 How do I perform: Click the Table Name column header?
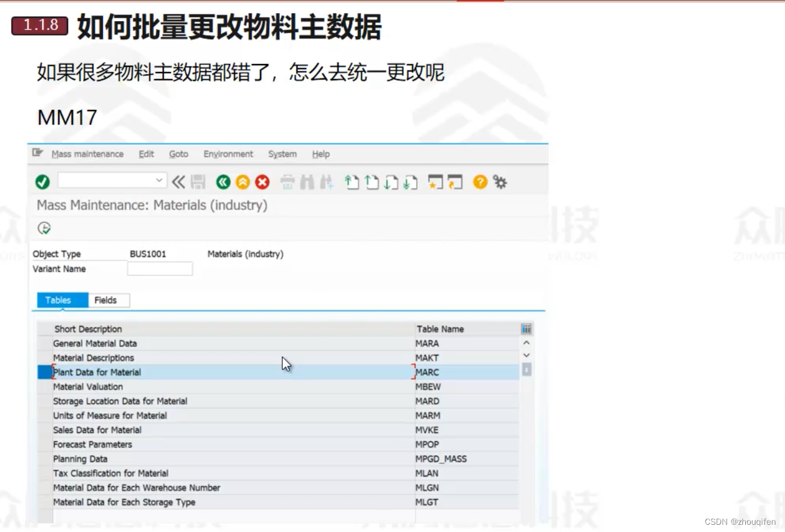(467, 329)
